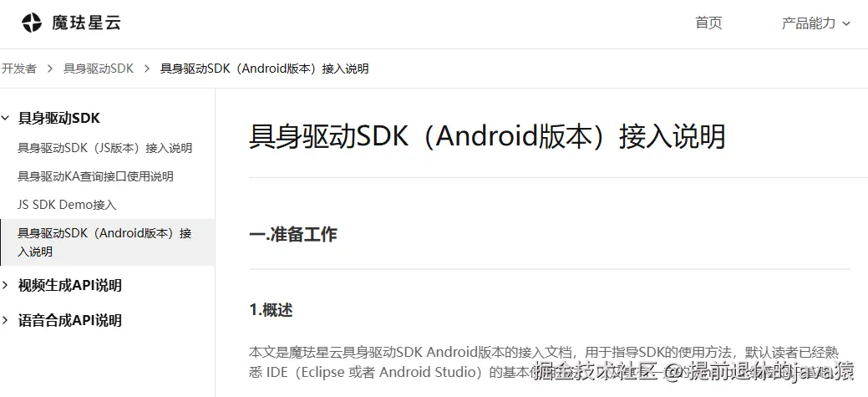Screen dimensions: 868x397
Task: Click the 魔珐星云 logo icon
Action: [x=32, y=23]
